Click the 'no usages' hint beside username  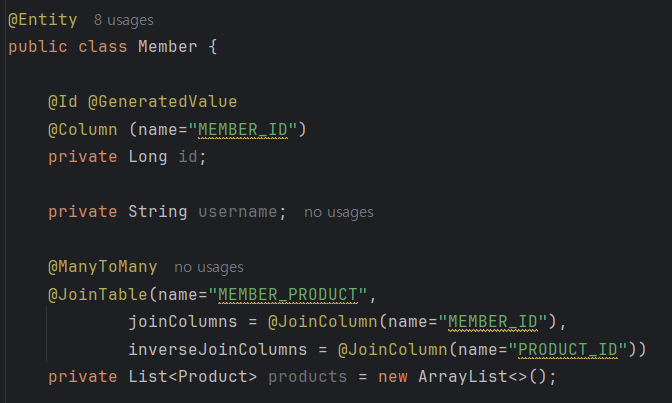coord(339,212)
